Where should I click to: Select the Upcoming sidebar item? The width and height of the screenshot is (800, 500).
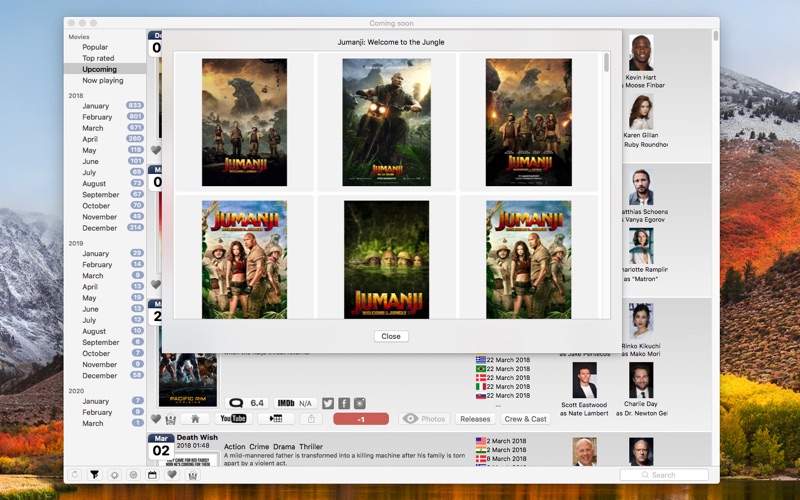tap(105, 69)
